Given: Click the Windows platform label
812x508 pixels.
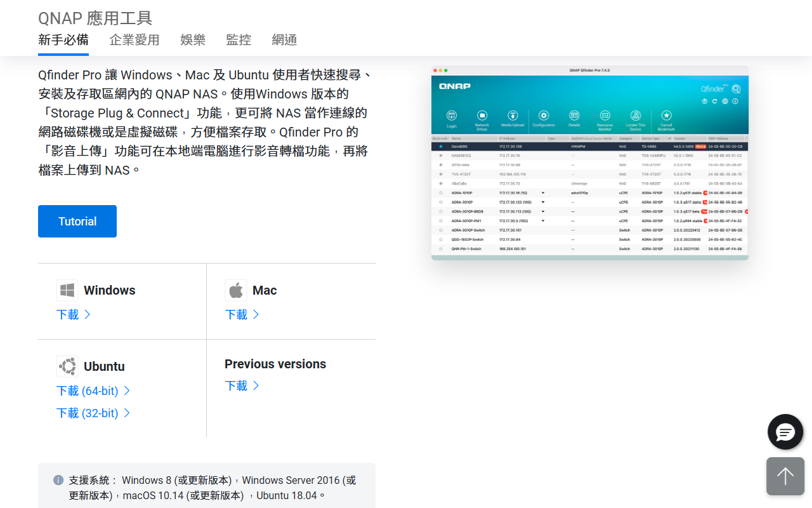Looking at the screenshot, I should (x=110, y=290).
